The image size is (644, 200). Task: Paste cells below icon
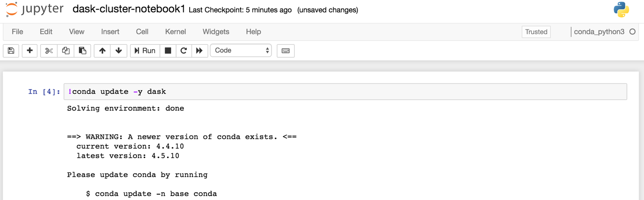point(82,51)
